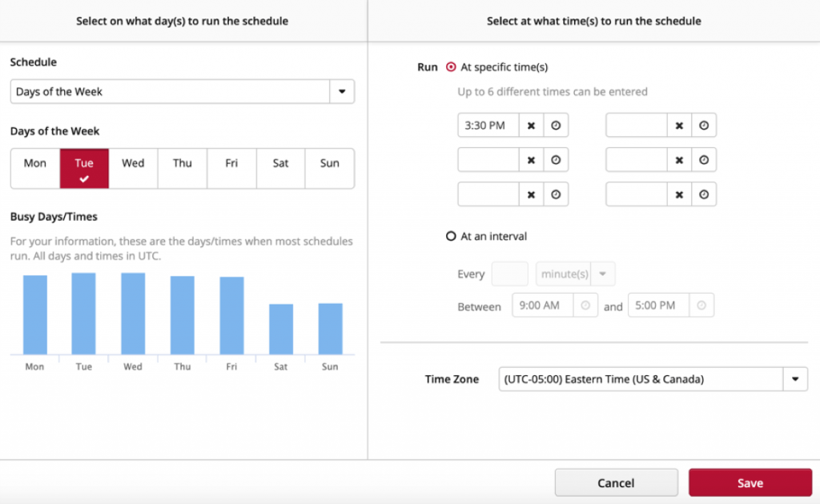Toggle Wed in Days of the Week
The width and height of the screenshot is (820, 504).
point(134,168)
